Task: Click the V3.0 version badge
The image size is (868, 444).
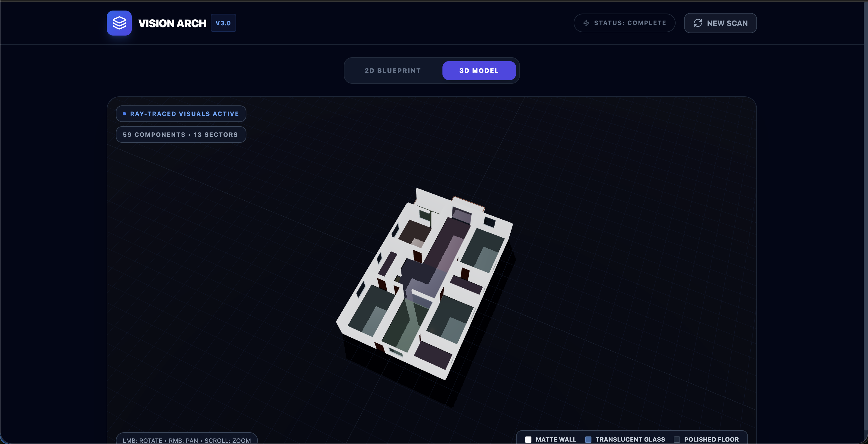Action: (x=223, y=23)
